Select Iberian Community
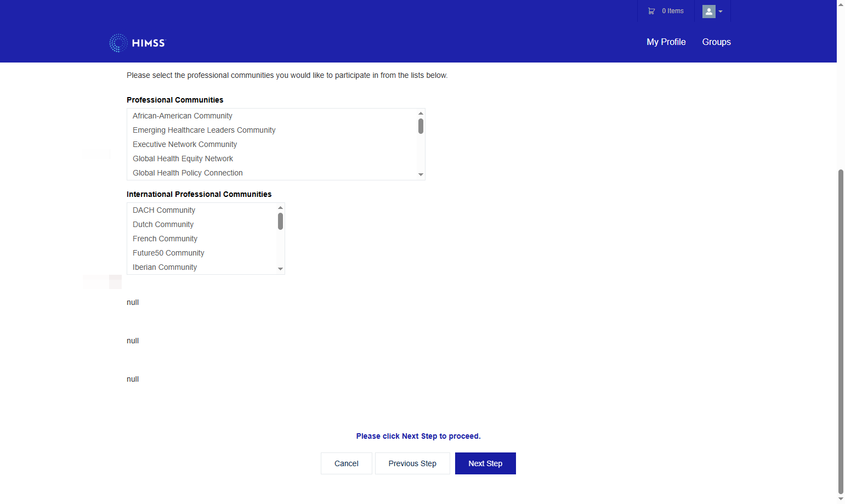This screenshot has width=845, height=504. 202,267
